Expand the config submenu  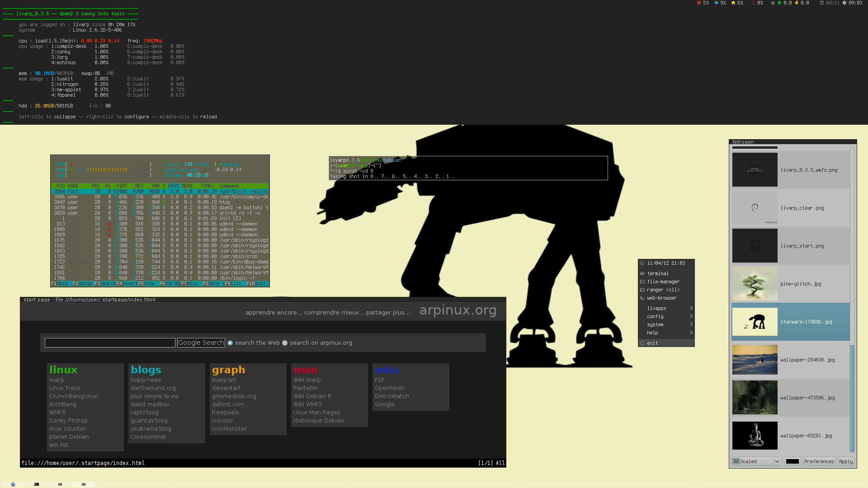pos(666,316)
